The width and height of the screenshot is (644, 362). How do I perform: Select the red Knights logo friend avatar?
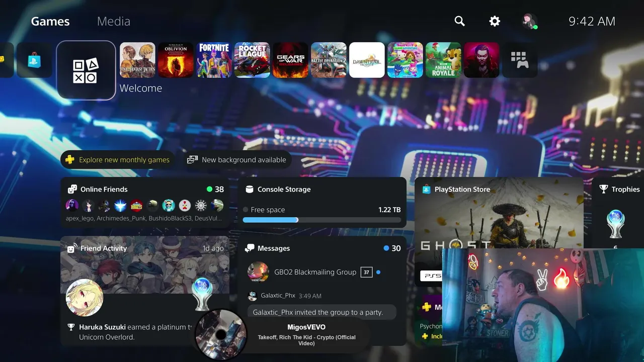(x=136, y=205)
